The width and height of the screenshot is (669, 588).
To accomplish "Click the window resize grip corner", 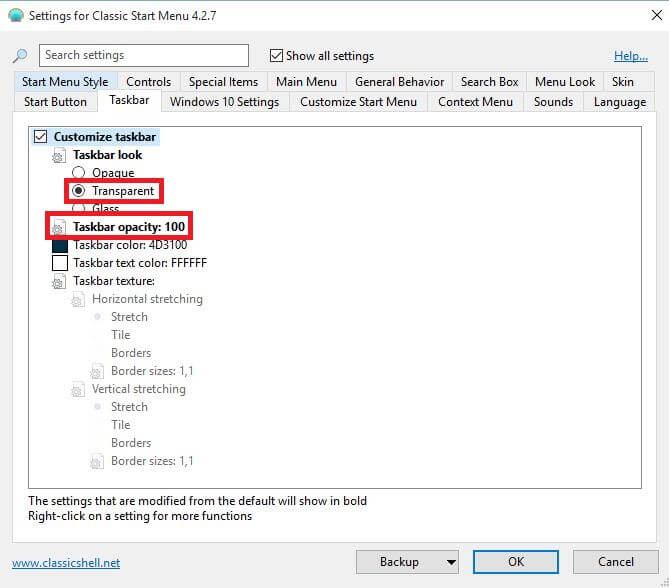I will coord(664,583).
